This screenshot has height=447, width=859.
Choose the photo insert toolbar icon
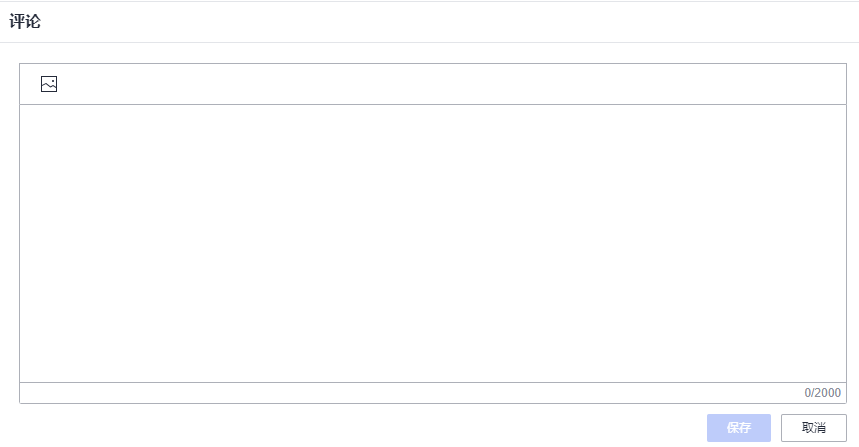49,85
